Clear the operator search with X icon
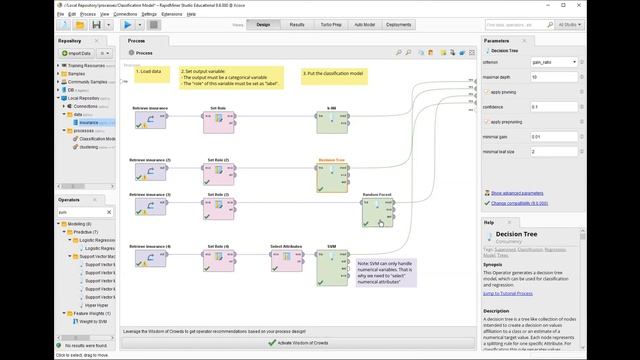 click(109, 212)
